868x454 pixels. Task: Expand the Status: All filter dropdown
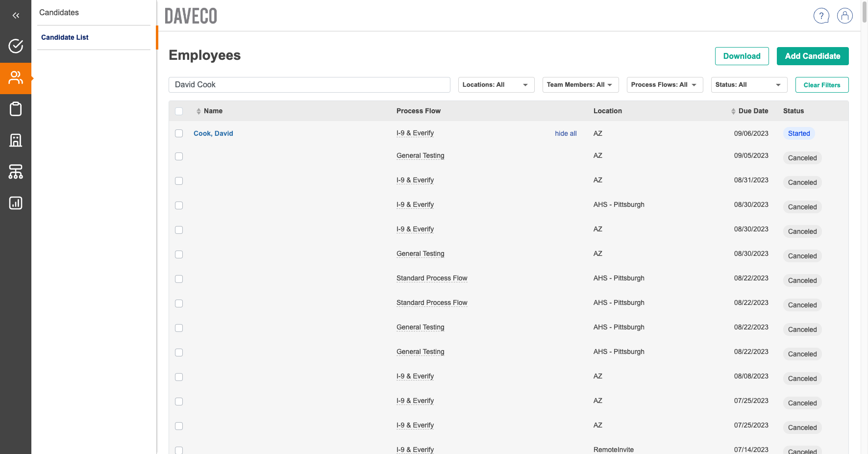[x=748, y=85]
